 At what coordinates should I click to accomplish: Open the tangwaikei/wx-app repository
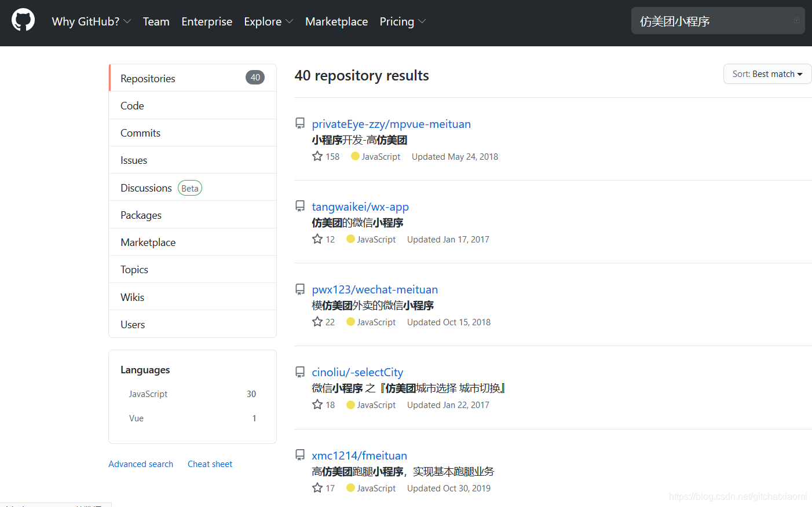tap(360, 207)
